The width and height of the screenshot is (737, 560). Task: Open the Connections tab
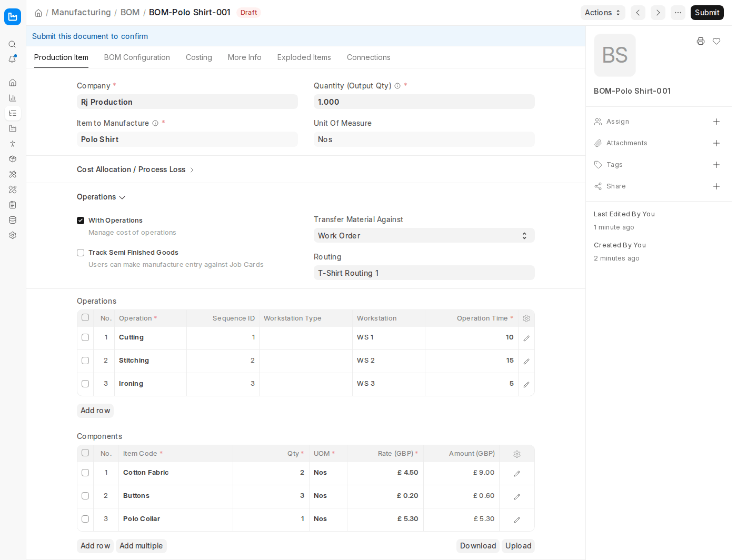pos(368,57)
